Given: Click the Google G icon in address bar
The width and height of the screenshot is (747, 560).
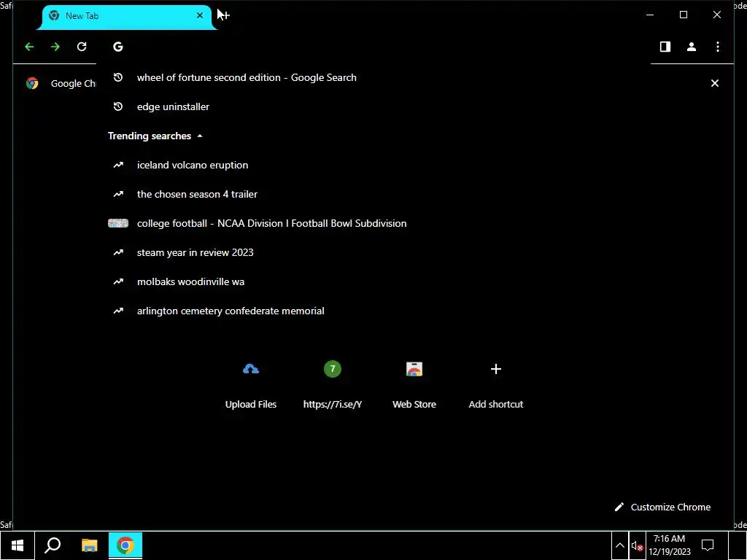Looking at the screenshot, I should [x=118, y=47].
